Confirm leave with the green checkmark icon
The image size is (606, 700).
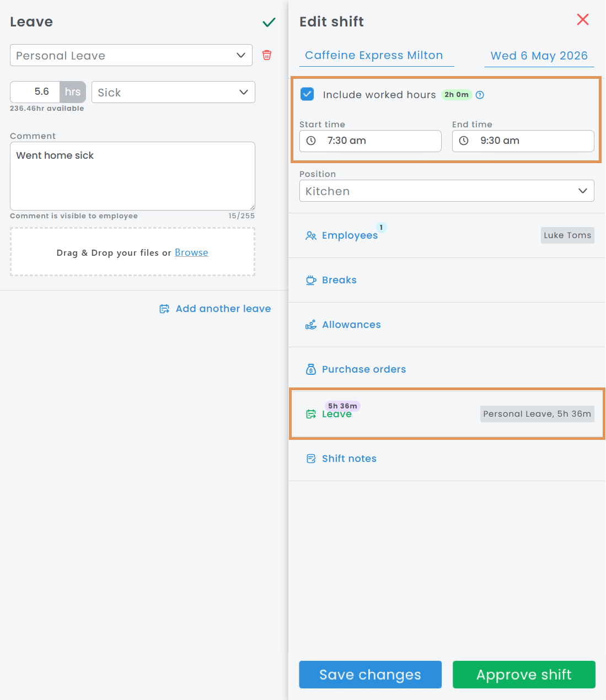pyautogui.click(x=269, y=22)
